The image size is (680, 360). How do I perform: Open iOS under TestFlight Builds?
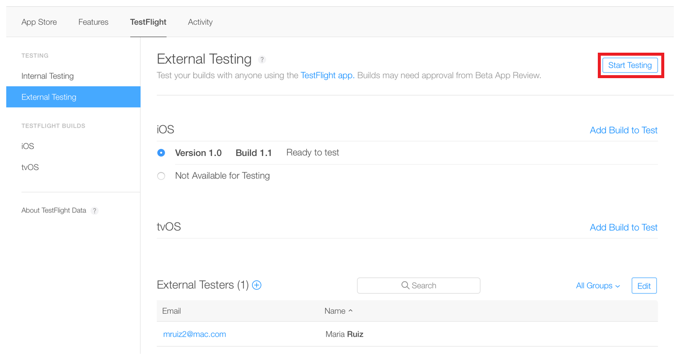[x=28, y=146]
